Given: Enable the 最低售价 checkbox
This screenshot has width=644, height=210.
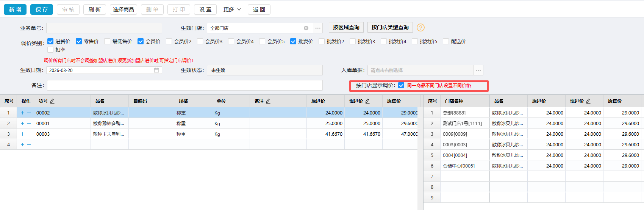Looking at the screenshot, I should [107, 41].
